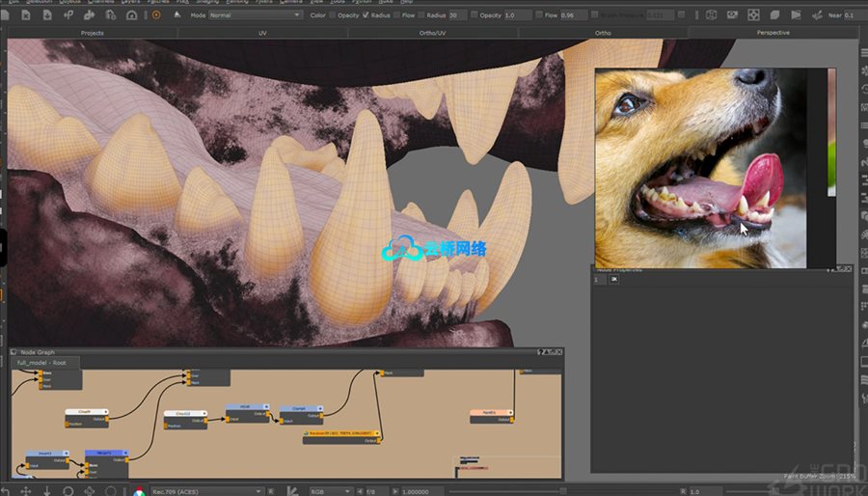Toggle the brush Flow pressure checkbox
Screen dimensions: 868x496
398,15
